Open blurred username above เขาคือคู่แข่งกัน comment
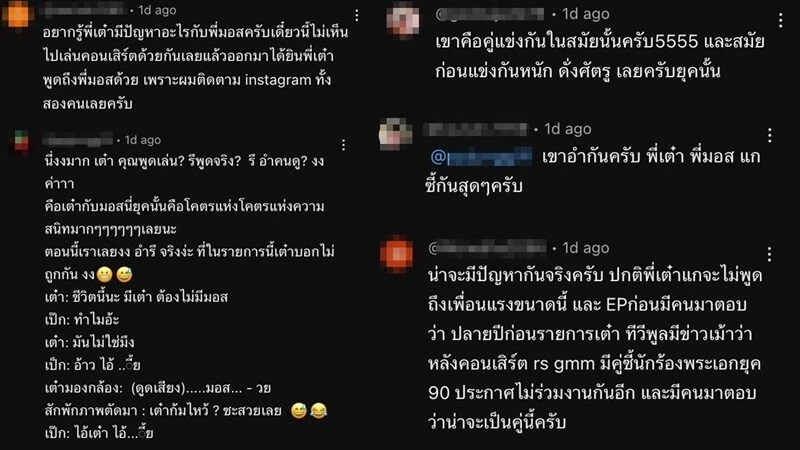 click(x=490, y=14)
